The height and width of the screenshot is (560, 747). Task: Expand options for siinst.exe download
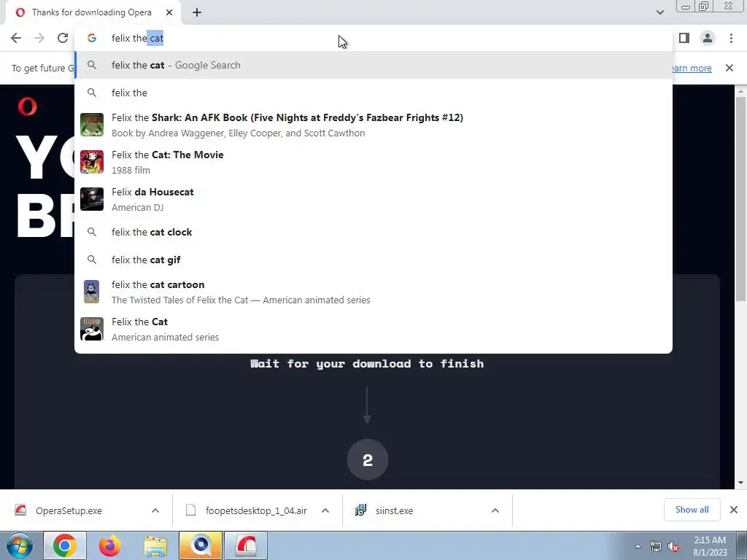click(x=495, y=510)
